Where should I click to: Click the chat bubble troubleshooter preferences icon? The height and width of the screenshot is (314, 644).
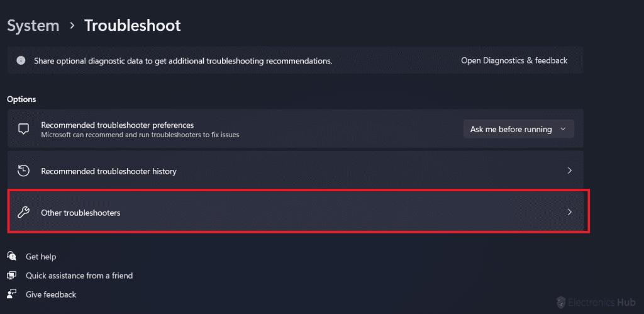[24, 129]
